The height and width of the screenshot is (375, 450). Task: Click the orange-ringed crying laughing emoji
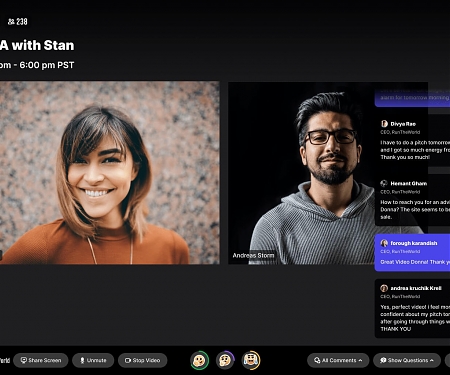click(251, 360)
